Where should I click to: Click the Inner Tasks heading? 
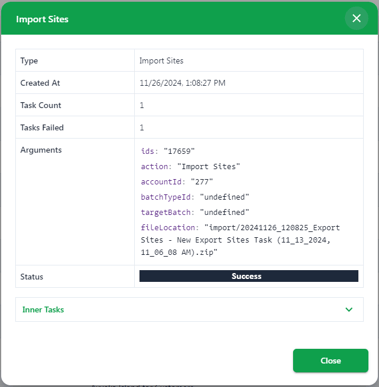pyautogui.click(x=43, y=310)
